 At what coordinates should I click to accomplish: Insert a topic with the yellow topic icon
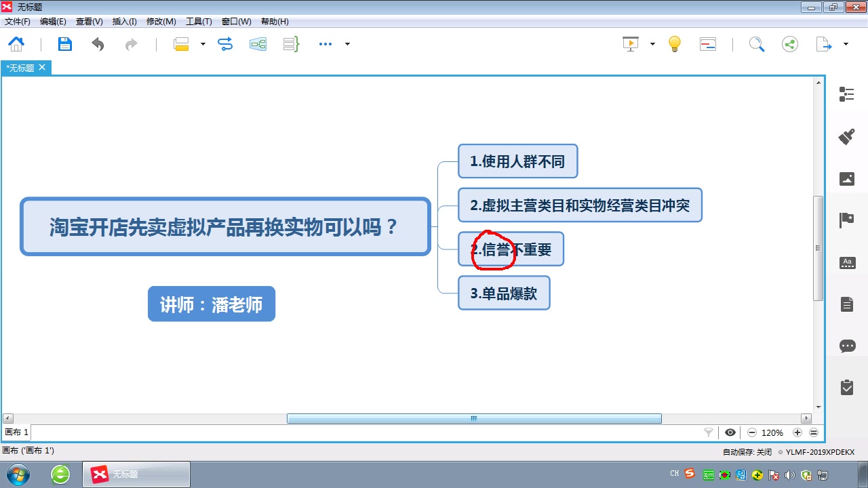(181, 44)
